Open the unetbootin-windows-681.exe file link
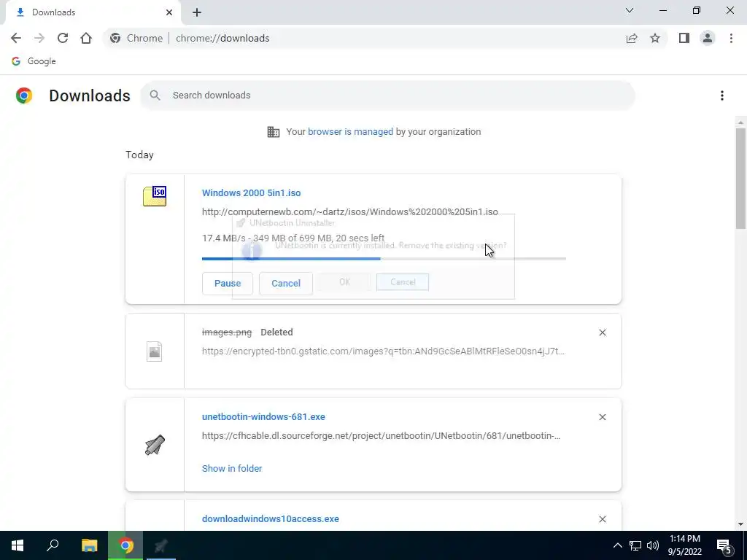This screenshot has width=747, height=560. (x=263, y=416)
